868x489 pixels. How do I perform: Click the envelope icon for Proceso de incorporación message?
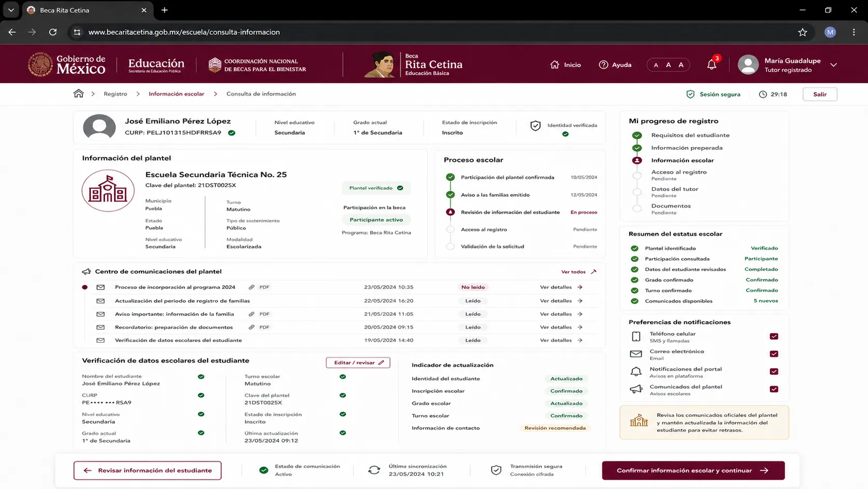(x=101, y=287)
